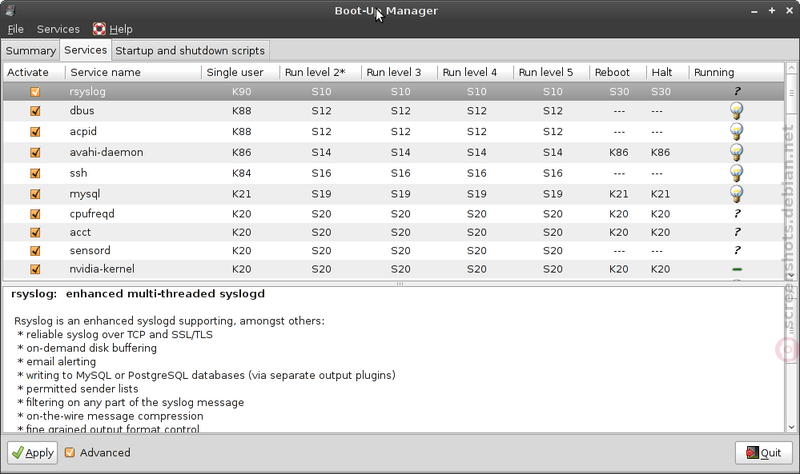Open Startup and shutdown scripts tab
Viewport: 800px width, 474px height.
coord(190,51)
